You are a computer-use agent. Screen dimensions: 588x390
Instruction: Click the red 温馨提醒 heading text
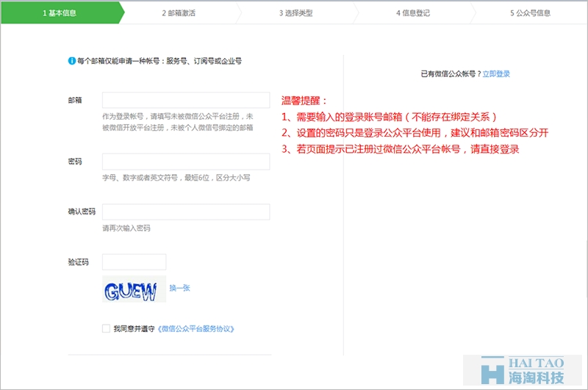point(304,100)
